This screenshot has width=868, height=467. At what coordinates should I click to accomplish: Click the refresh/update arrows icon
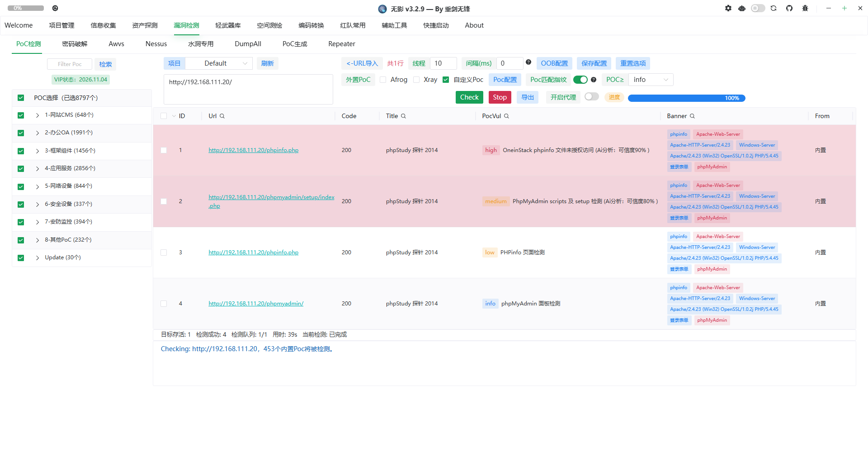(774, 8)
